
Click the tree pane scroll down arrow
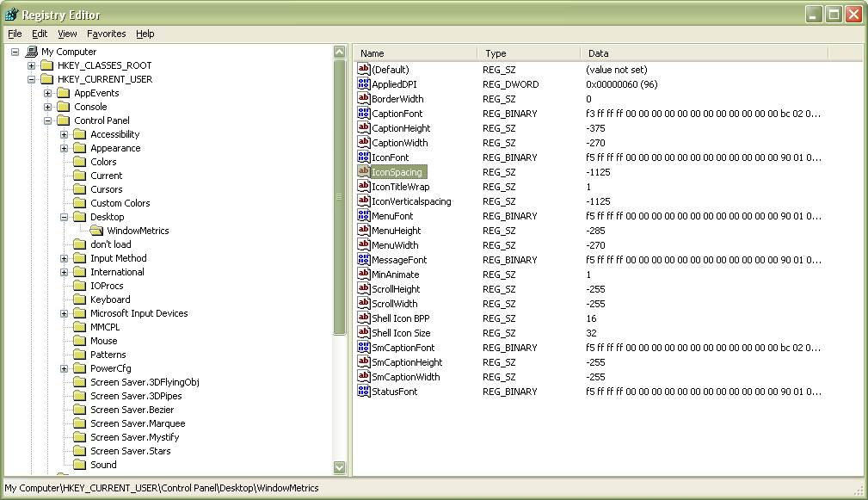point(339,467)
